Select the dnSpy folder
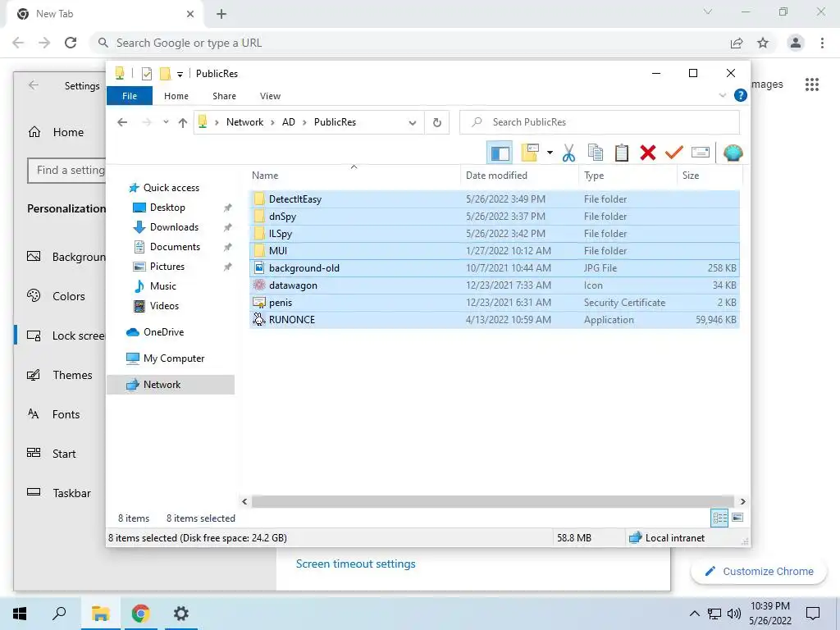 tap(495, 217)
